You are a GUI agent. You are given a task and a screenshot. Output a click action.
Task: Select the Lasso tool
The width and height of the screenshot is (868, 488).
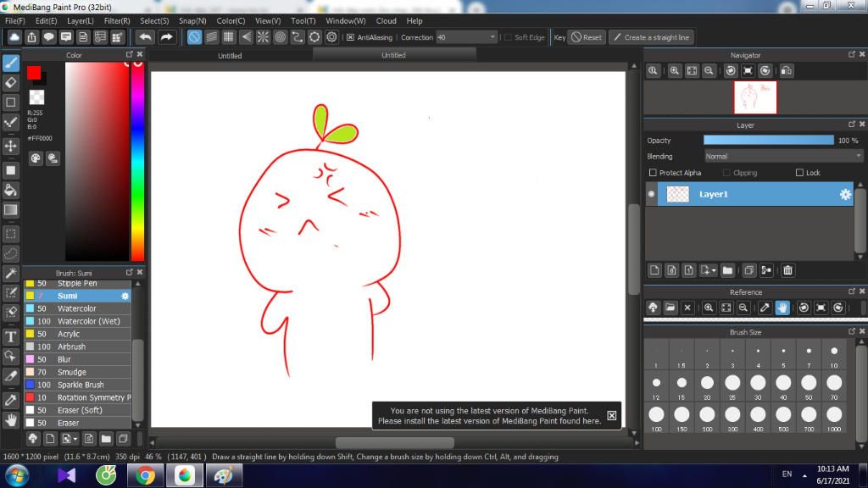point(10,254)
